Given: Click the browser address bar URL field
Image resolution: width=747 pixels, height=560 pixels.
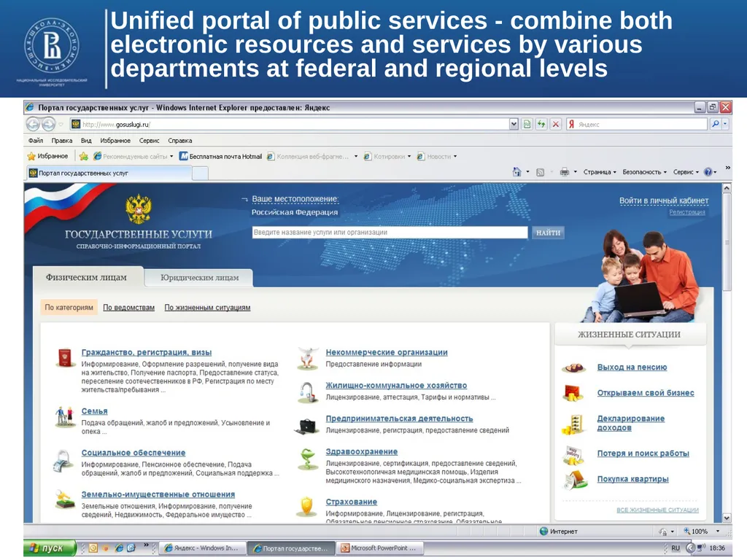Looking at the screenshot, I should click(x=290, y=124).
